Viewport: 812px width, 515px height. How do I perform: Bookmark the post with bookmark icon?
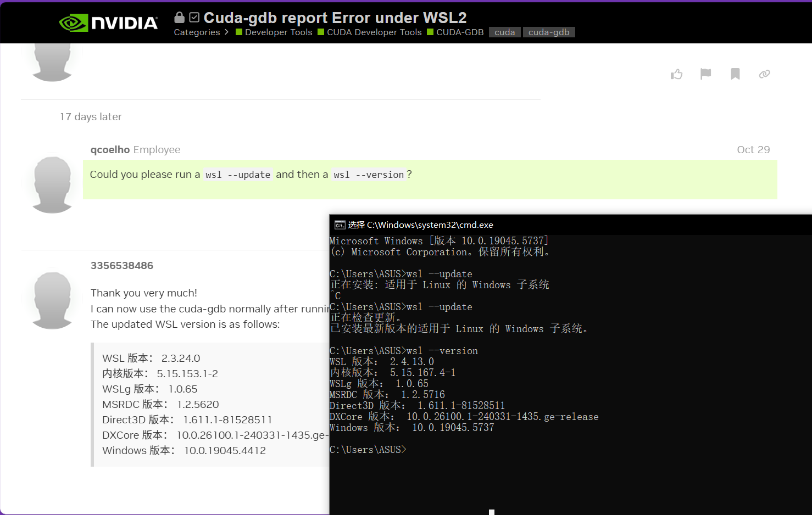[735, 74]
